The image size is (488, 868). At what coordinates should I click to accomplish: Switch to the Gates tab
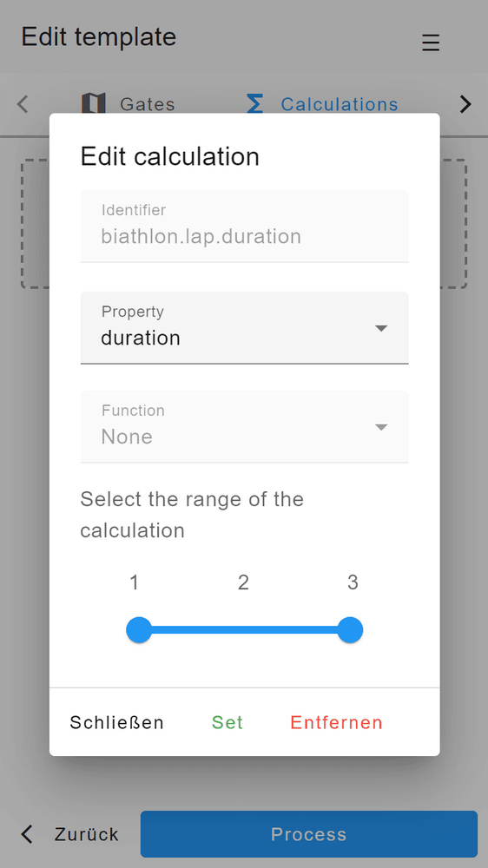coord(129,103)
